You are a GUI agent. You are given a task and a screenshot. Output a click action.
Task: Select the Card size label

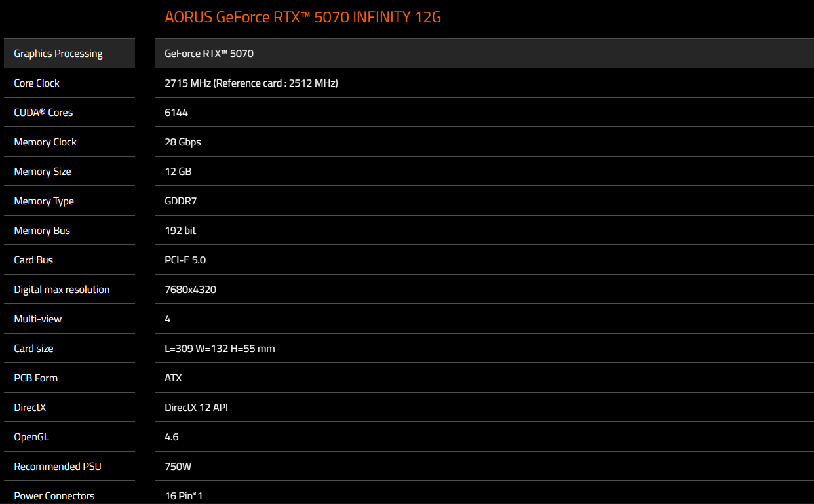coord(33,349)
